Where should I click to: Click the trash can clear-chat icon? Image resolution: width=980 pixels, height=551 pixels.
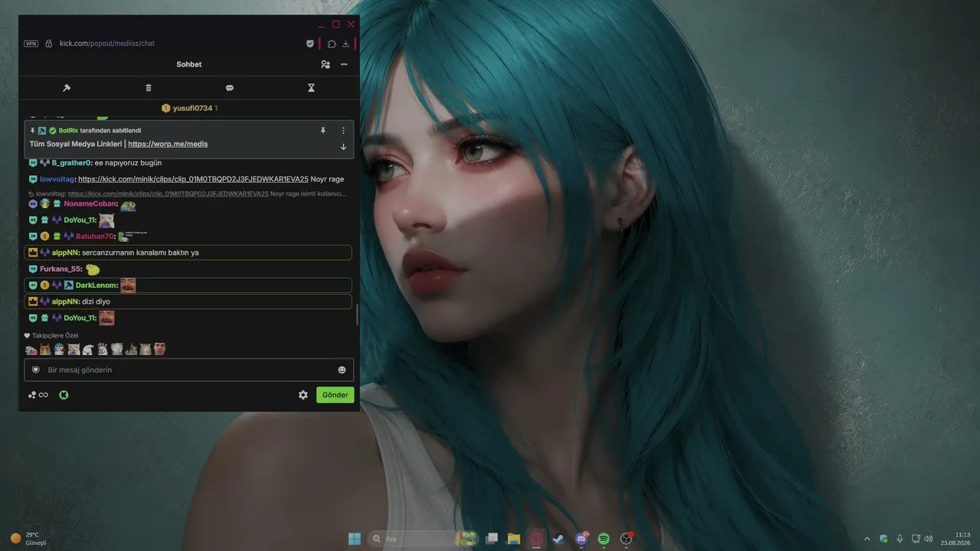(149, 88)
